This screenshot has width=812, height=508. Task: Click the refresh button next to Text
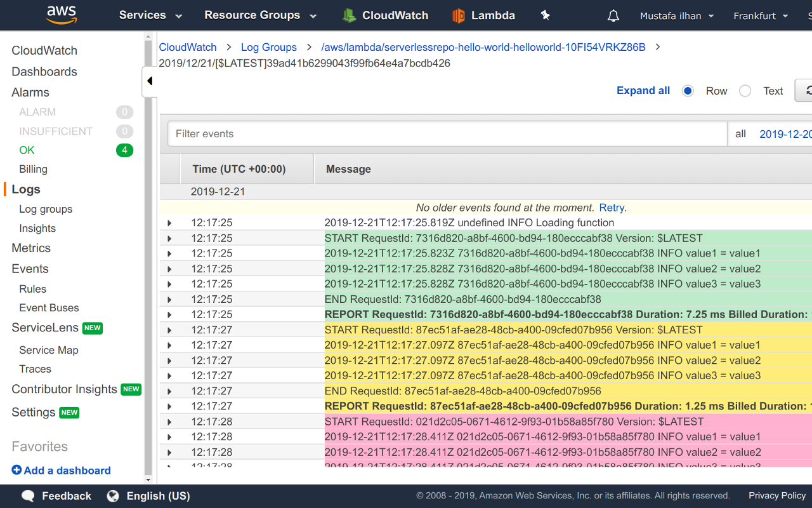click(x=804, y=91)
